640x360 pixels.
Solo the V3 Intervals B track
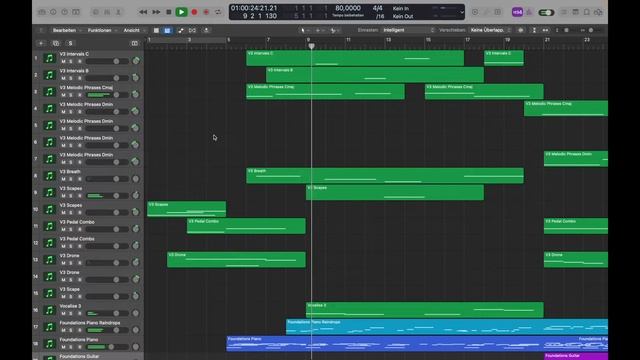tap(71, 78)
